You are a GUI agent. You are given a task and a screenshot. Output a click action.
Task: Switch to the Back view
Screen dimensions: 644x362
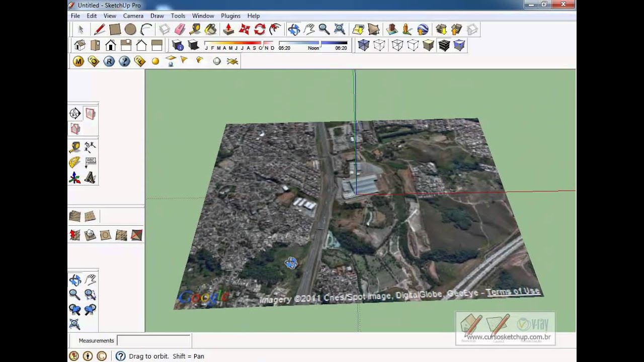[141, 46]
